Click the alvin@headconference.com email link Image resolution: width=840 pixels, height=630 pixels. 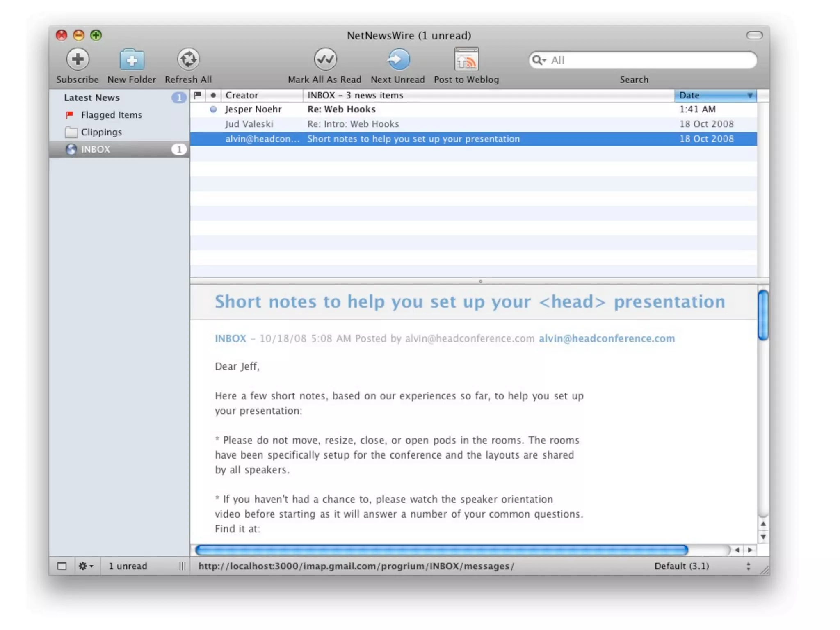607,338
